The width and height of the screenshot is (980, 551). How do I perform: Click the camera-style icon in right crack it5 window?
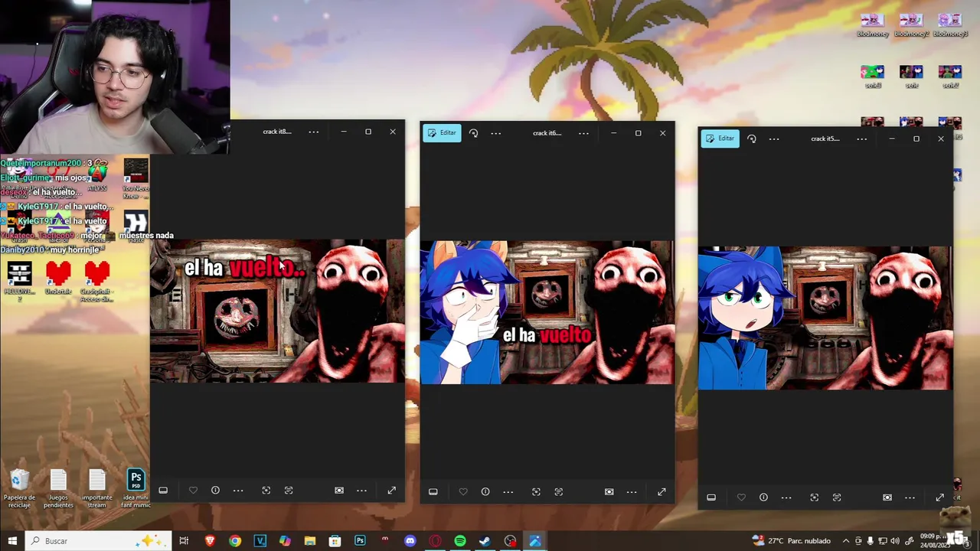pyautogui.click(x=887, y=497)
